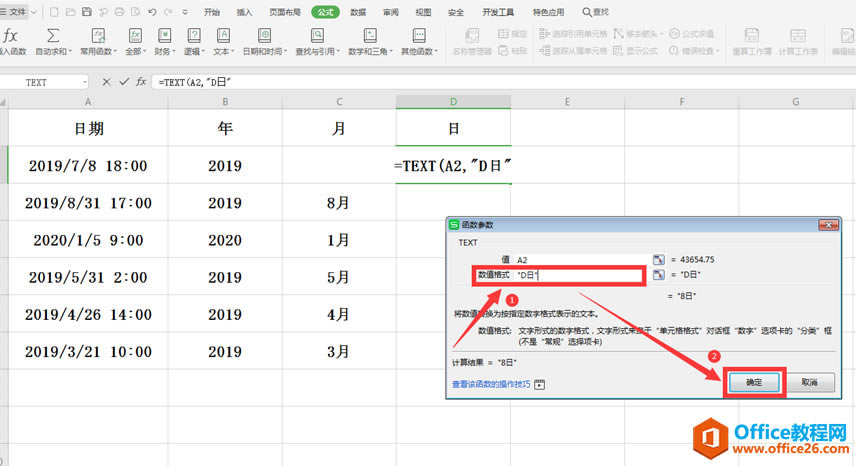
Task: Open the 数学和三角 functions icon
Action: 370,36
